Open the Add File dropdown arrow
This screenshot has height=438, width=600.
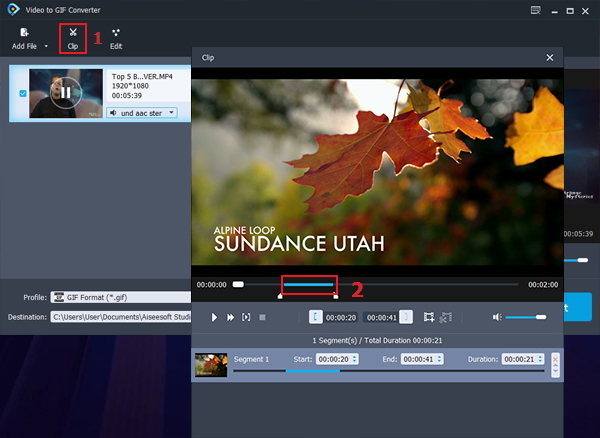point(46,46)
